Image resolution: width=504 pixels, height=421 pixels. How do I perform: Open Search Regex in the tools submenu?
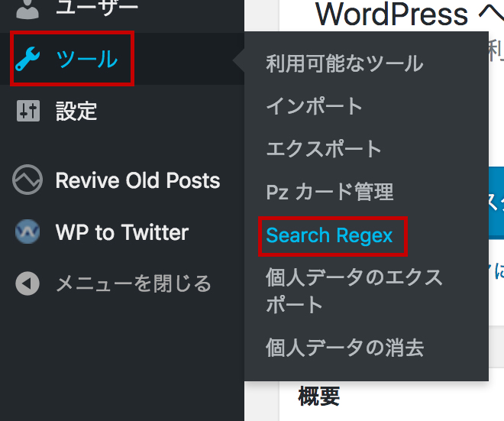(x=329, y=235)
